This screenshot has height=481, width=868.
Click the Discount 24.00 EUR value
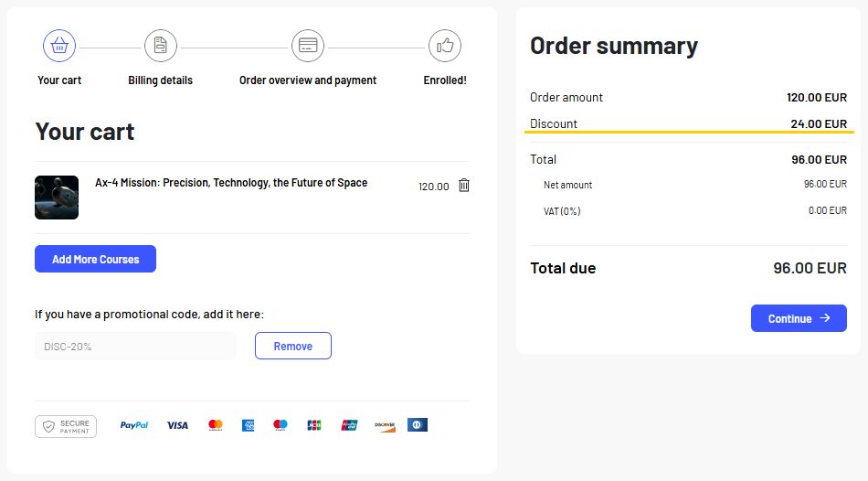coord(819,124)
